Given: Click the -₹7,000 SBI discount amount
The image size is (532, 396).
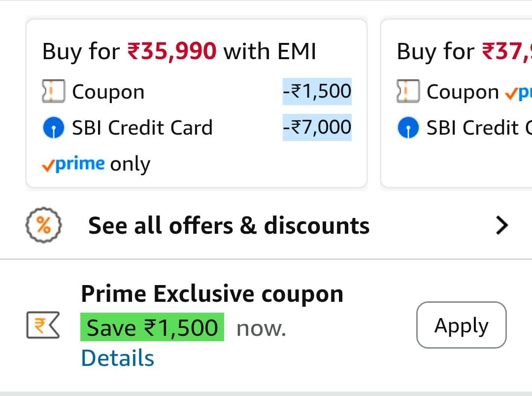Looking at the screenshot, I should (x=317, y=127).
